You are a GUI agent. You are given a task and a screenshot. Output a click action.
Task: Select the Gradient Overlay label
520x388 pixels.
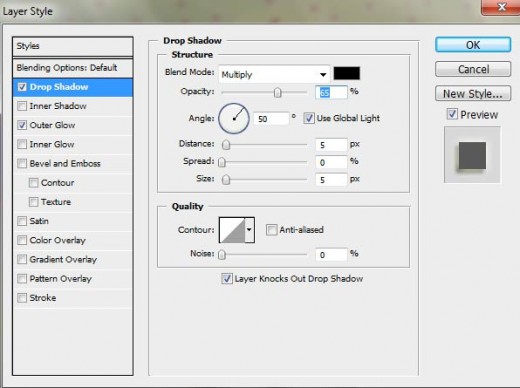63,259
